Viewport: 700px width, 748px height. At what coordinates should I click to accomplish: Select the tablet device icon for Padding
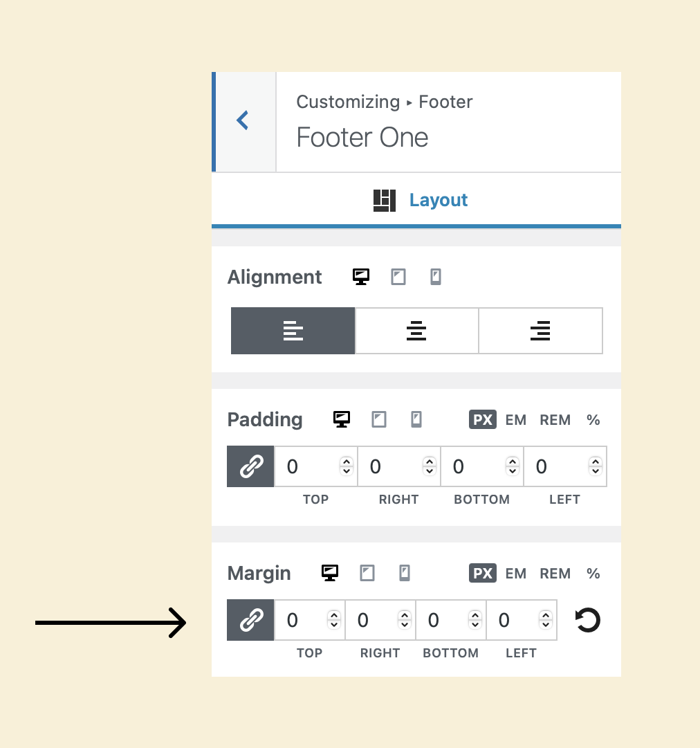379,420
